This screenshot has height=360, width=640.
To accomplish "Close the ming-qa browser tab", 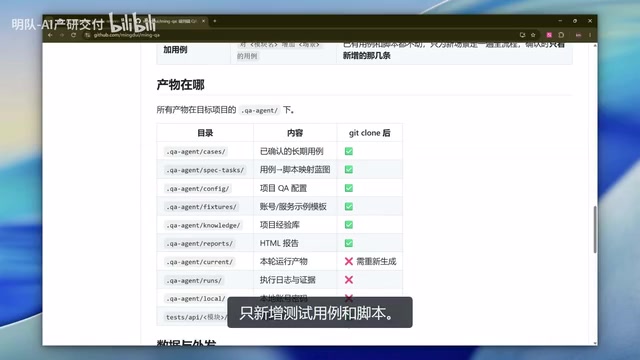I will pyautogui.click(x=203, y=21).
